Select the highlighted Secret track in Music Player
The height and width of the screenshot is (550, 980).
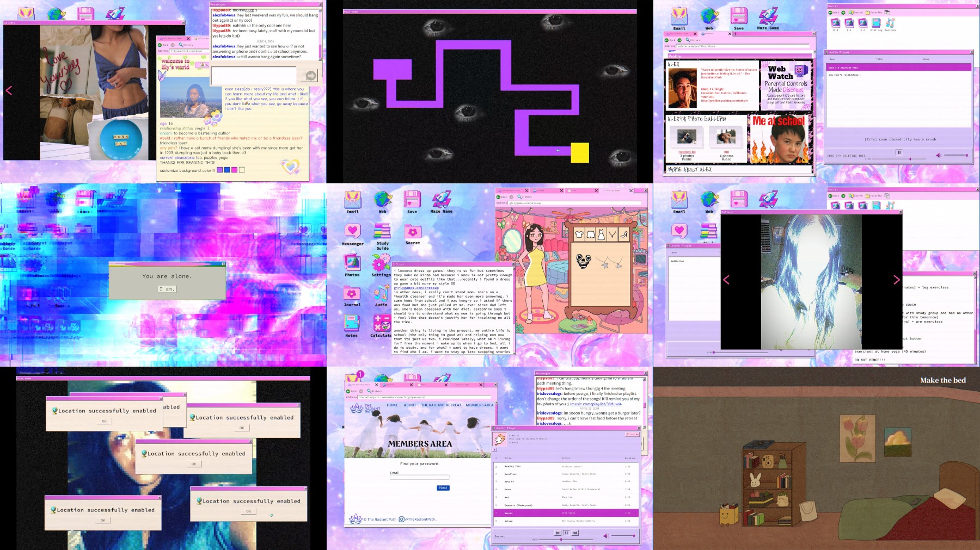[x=566, y=513]
